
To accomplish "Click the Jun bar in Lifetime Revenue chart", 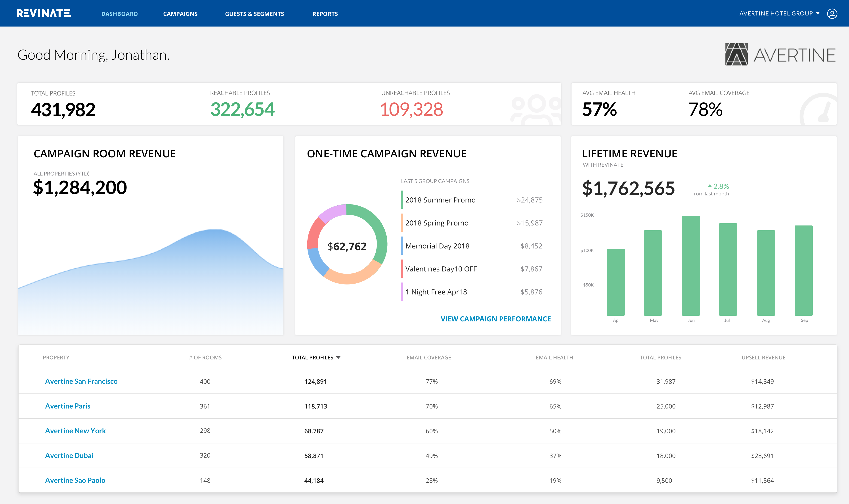I will [x=691, y=265].
